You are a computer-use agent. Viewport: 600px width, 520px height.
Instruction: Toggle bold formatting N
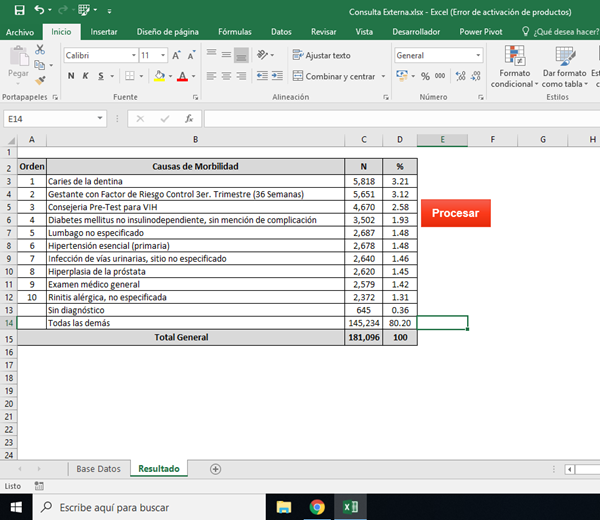(71, 76)
